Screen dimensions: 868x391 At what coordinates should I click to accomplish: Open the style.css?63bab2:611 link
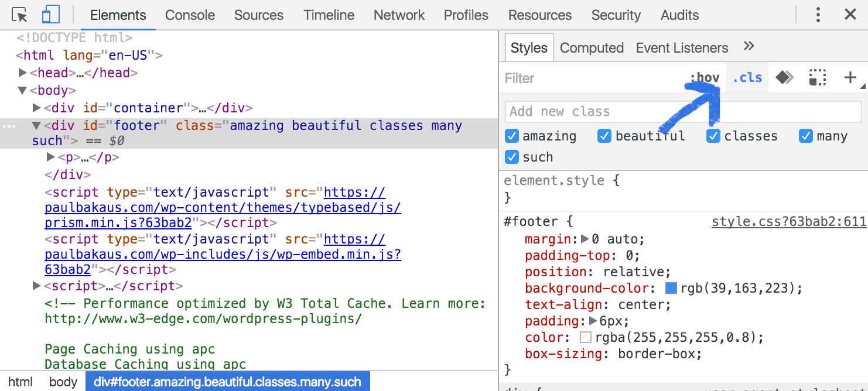(788, 221)
